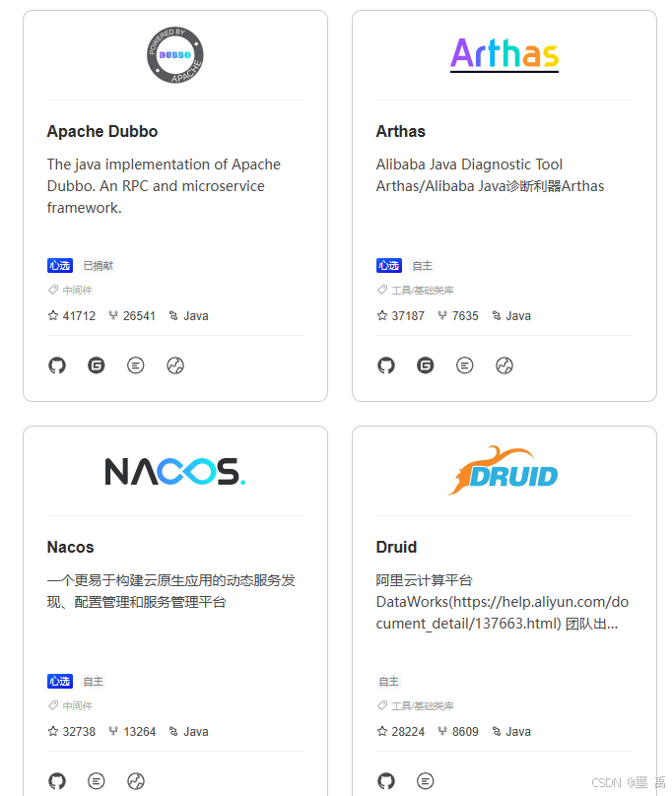Click the fork icon beside 13264
The image size is (672, 796).
(x=112, y=731)
